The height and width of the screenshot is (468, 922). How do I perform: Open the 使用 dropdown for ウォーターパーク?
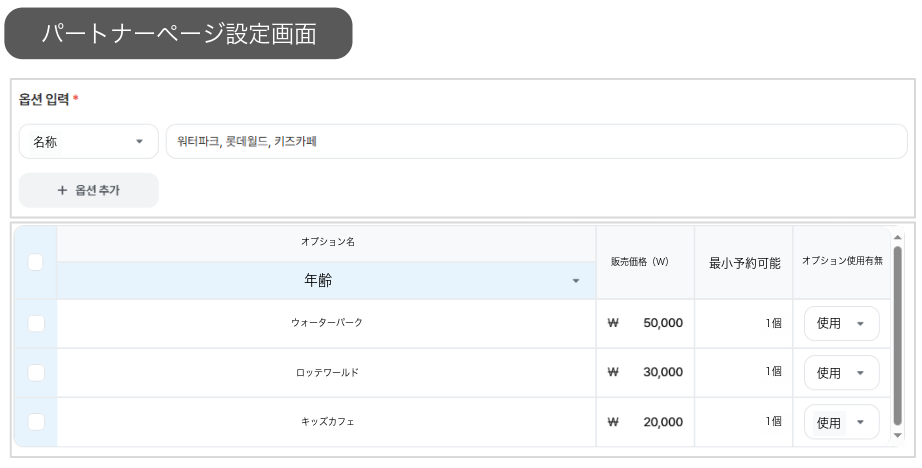click(x=841, y=323)
